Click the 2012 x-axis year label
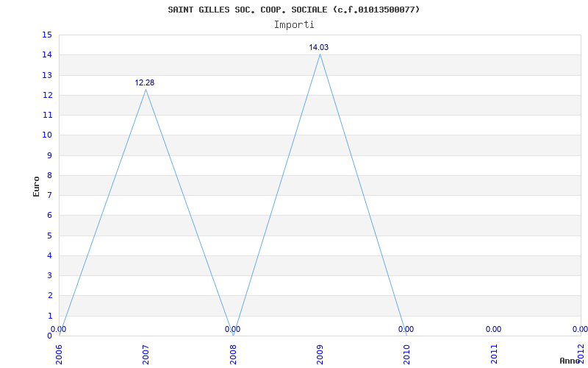588x368 pixels. point(581,354)
